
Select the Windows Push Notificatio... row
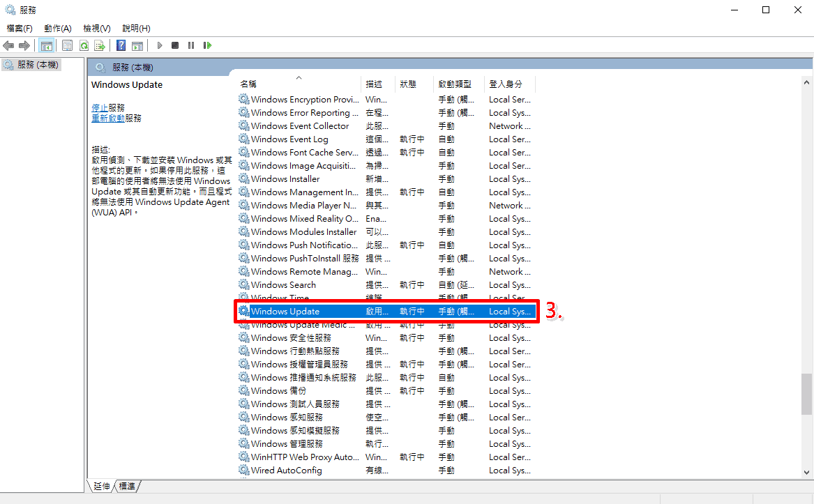tap(386, 245)
